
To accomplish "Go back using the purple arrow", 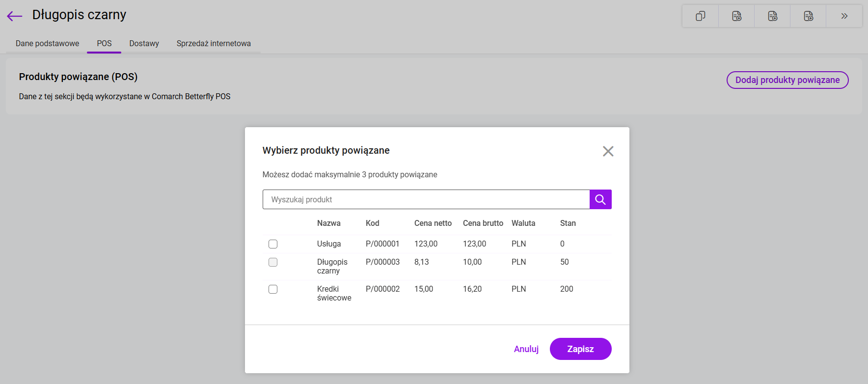I will click(15, 16).
